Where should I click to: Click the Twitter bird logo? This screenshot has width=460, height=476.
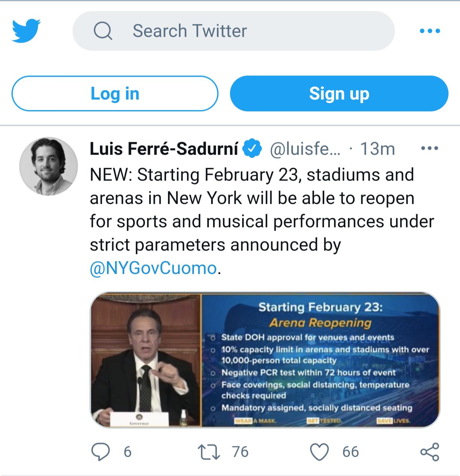tap(26, 31)
